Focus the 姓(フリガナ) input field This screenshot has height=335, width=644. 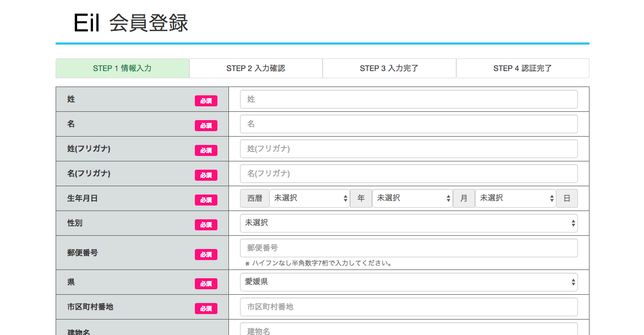point(408,149)
